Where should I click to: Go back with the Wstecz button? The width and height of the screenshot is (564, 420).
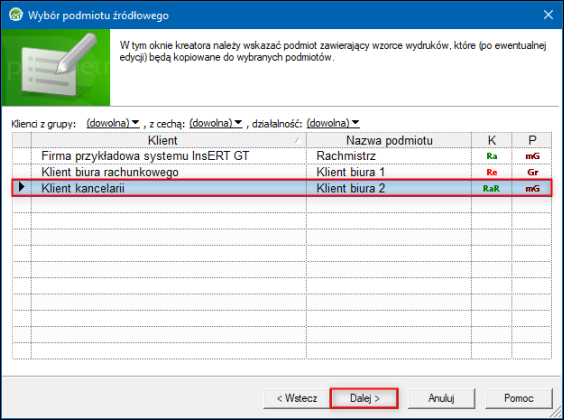(297, 398)
